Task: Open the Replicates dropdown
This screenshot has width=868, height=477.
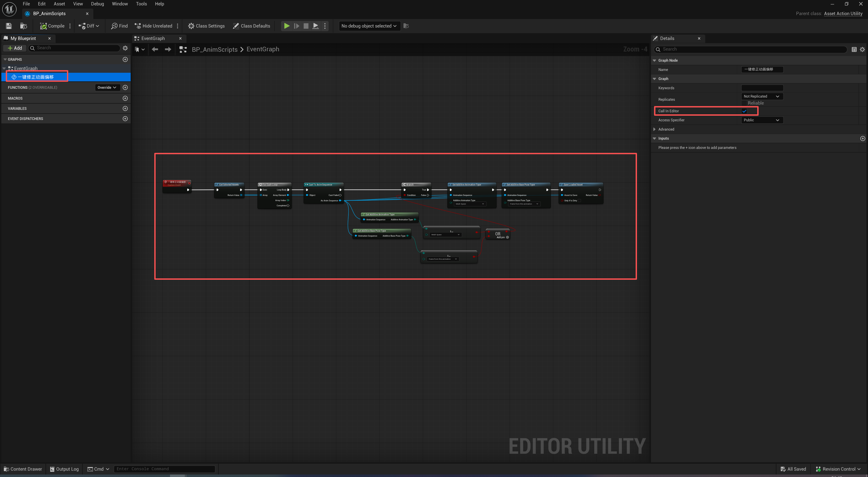Action: tap(762, 96)
